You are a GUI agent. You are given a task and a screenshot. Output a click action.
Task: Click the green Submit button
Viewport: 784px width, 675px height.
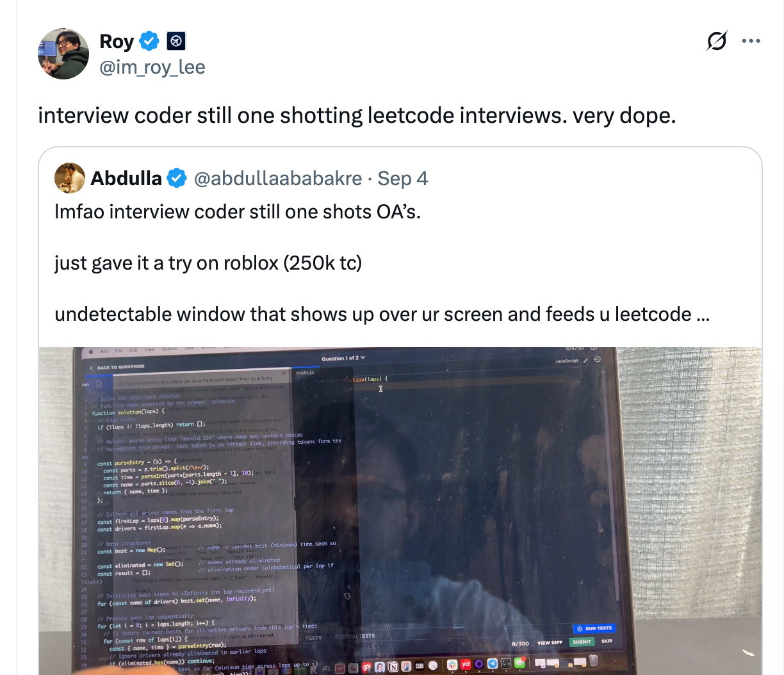pyautogui.click(x=582, y=642)
